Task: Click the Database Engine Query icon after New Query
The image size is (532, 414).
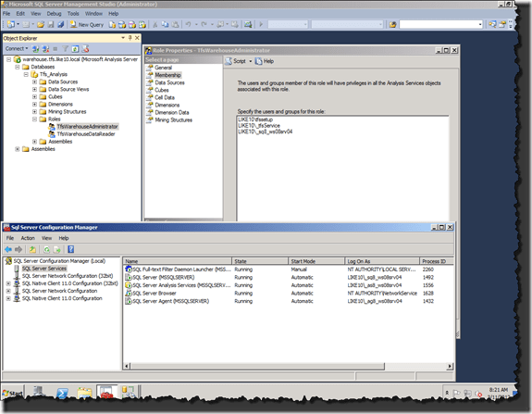Action: coord(112,24)
